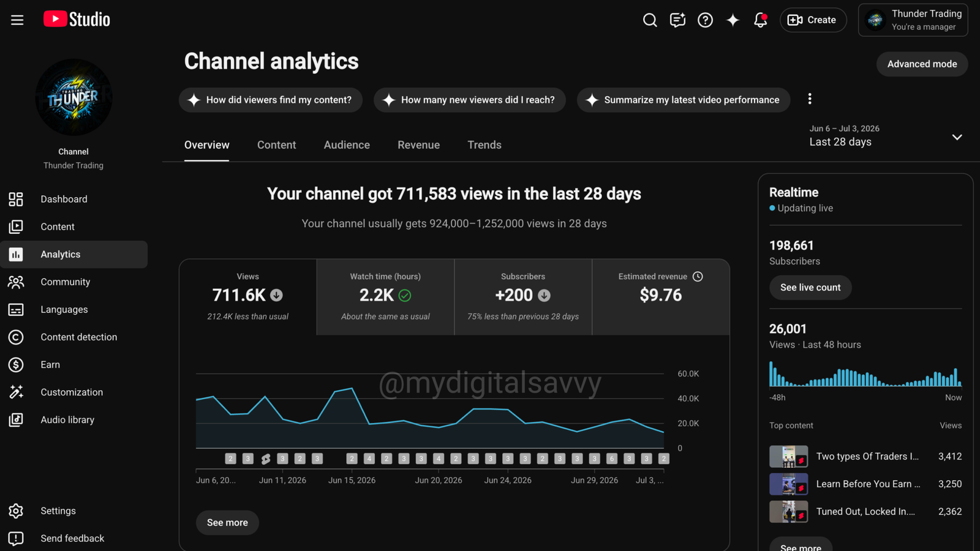Image resolution: width=980 pixels, height=551 pixels.
Task: Click the timeline marker labeled 6
Action: (x=611, y=459)
